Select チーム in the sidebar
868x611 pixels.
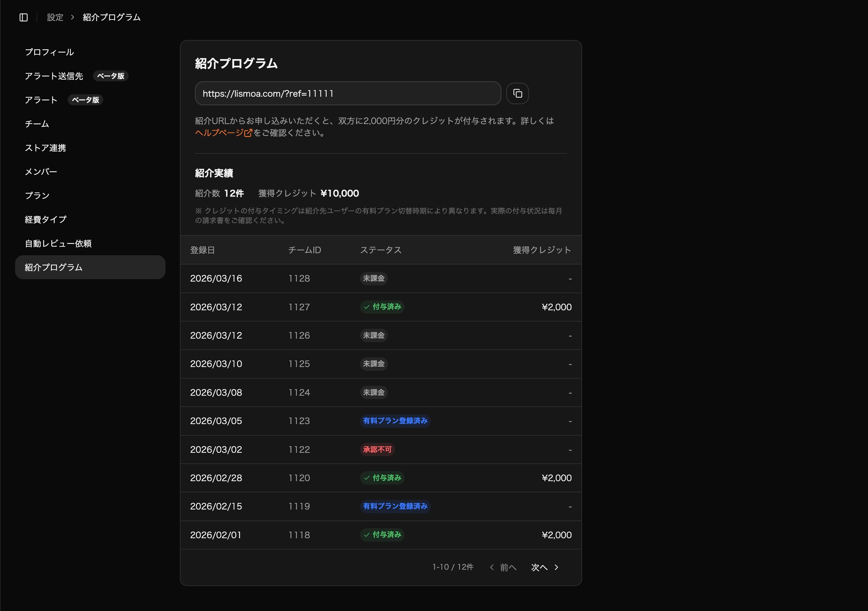click(37, 124)
